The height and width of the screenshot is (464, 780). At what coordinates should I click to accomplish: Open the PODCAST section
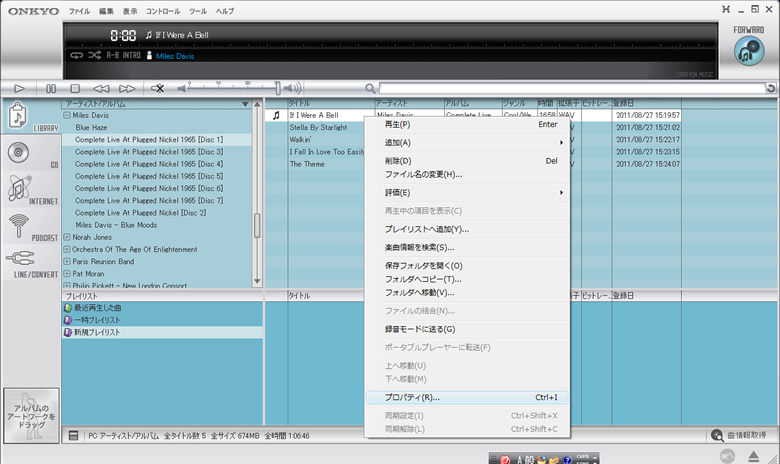32,227
